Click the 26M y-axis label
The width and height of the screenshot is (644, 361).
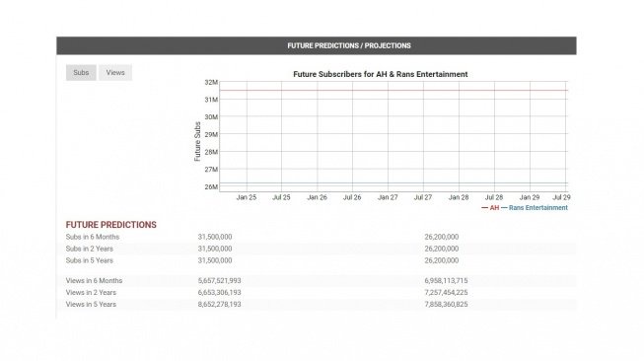tap(211, 187)
